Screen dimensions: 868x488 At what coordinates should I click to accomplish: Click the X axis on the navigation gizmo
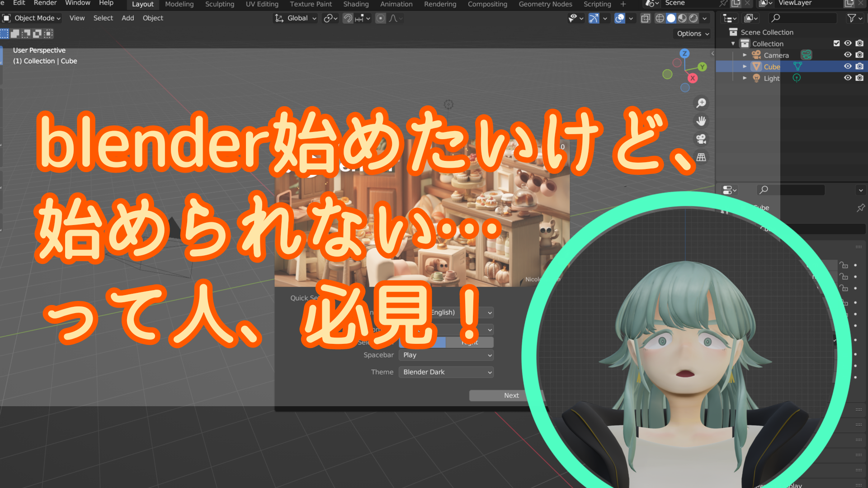tap(692, 78)
